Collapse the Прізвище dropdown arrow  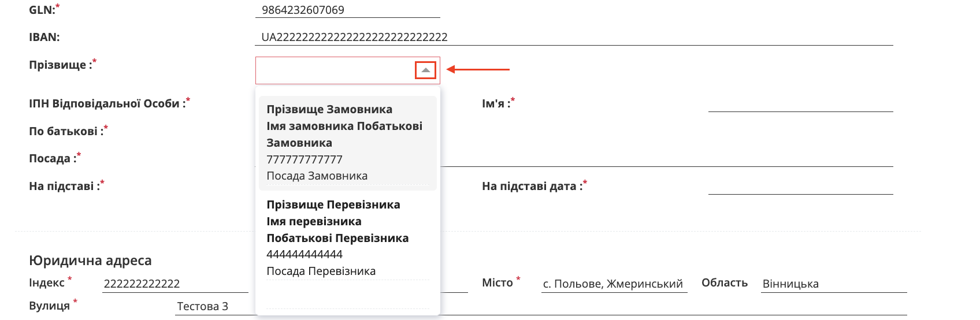coord(425,70)
